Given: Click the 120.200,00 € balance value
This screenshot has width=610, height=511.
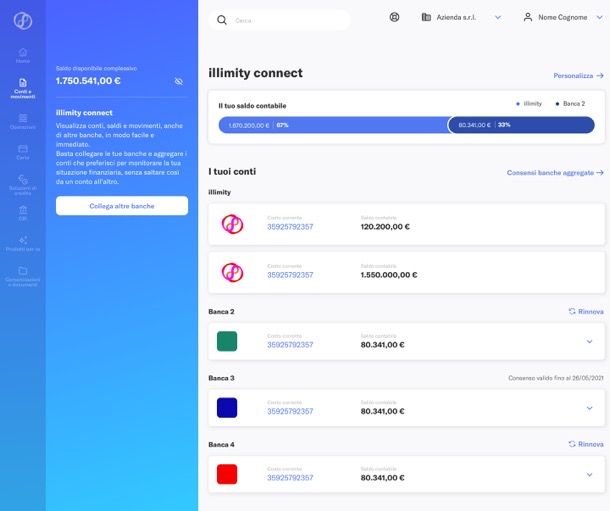Looking at the screenshot, I should tap(385, 227).
